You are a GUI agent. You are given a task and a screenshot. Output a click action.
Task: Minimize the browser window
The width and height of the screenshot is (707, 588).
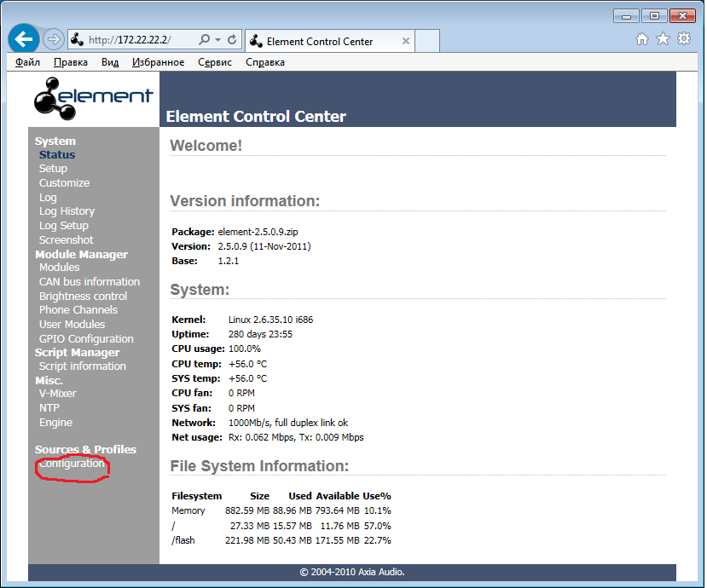pyautogui.click(x=626, y=16)
